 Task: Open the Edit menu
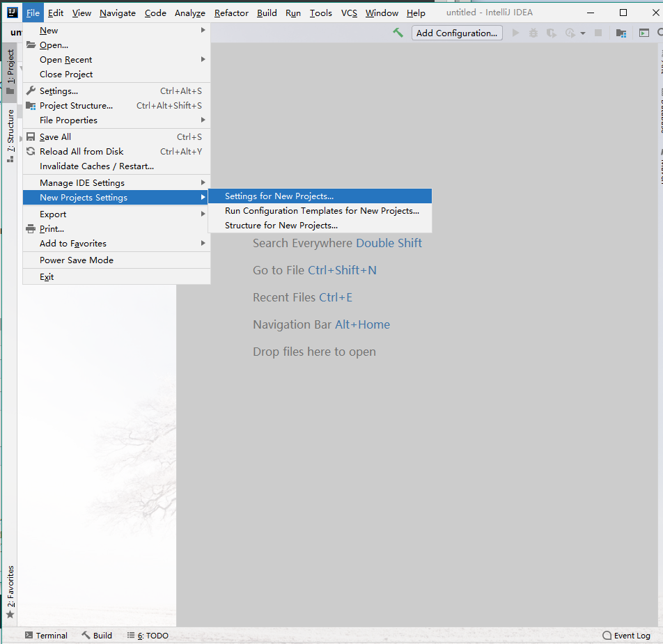pyautogui.click(x=56, y=13)
